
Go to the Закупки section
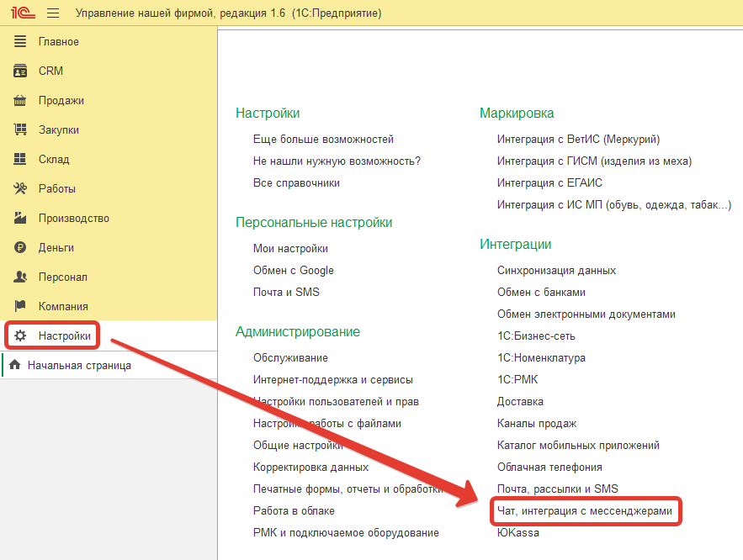coord(59,129)
